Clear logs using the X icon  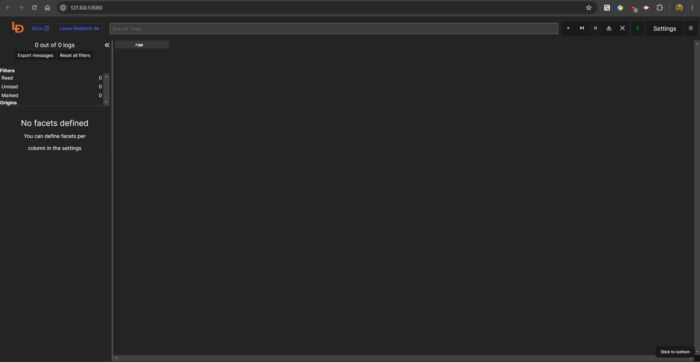pos(622,28)
